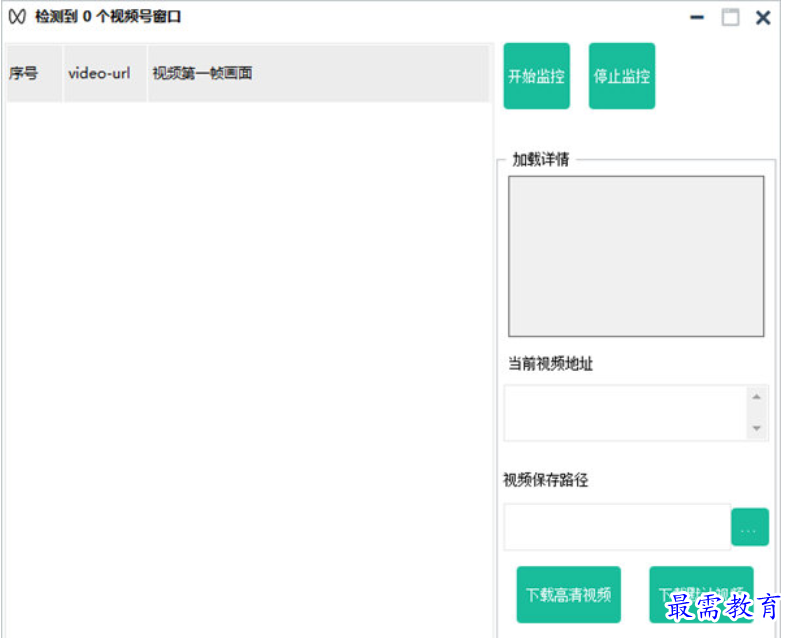
Task: Click the 视频保存路径 save path input field
Action: 617,527
